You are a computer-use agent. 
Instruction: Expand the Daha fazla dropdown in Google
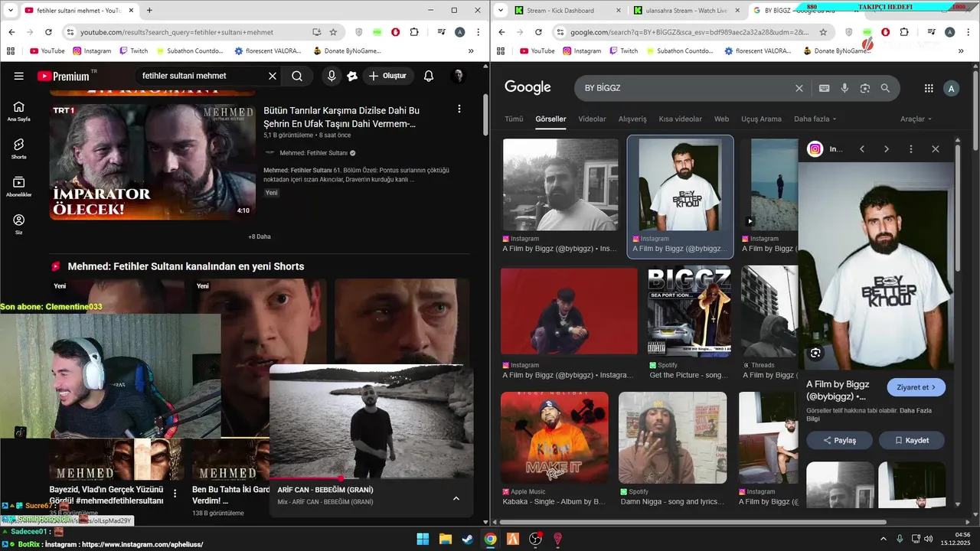815,119
